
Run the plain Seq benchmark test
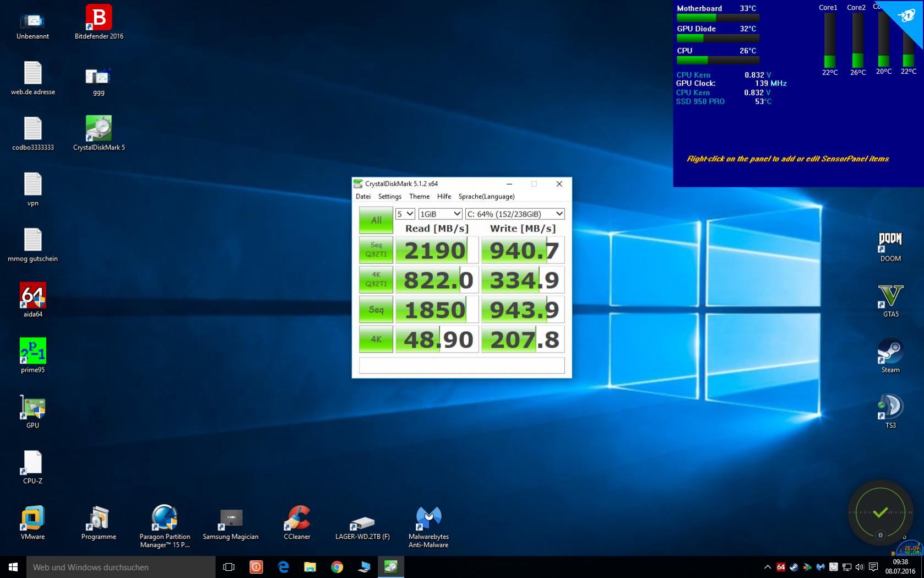click(x=376, y=310)
